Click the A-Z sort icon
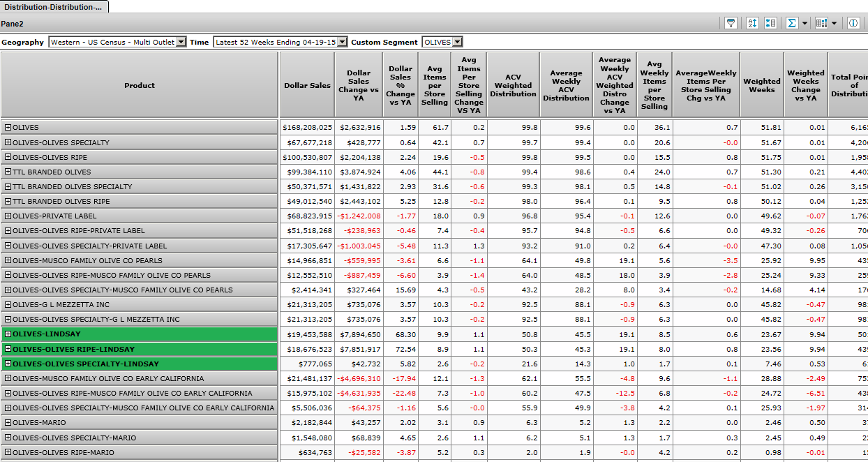 (752, 23)
